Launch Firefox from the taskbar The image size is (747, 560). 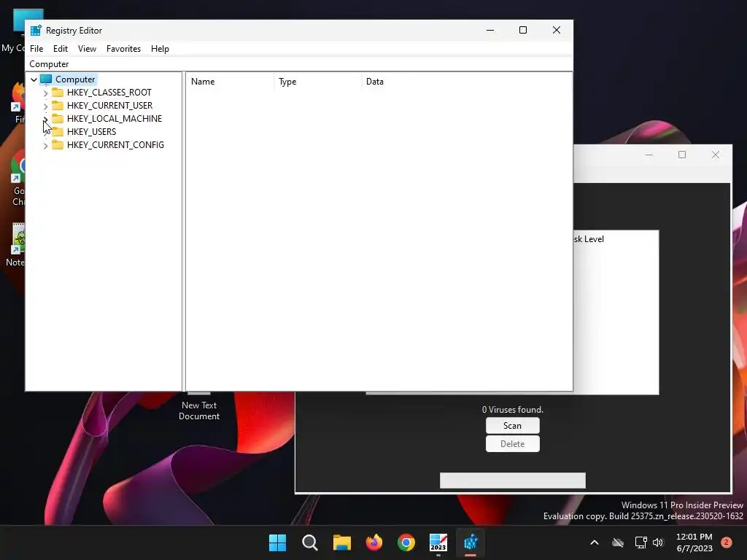click(374, 542)
